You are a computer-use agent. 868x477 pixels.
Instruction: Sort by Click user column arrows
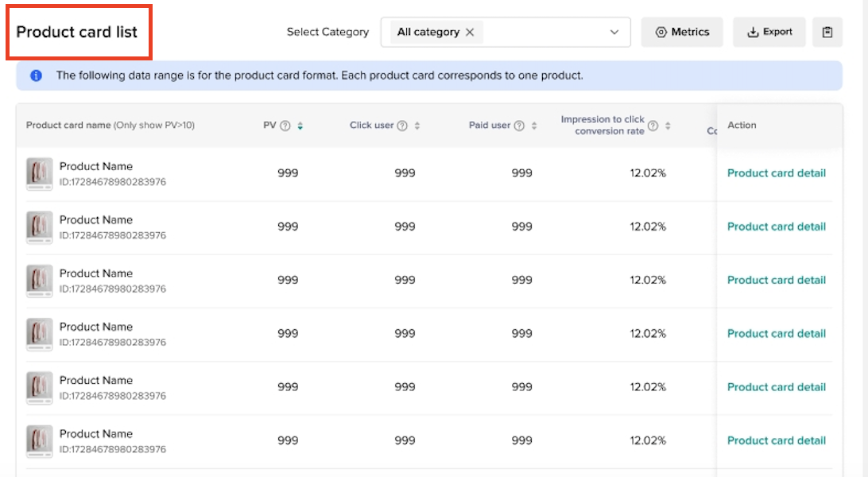(x=417, y=126)
